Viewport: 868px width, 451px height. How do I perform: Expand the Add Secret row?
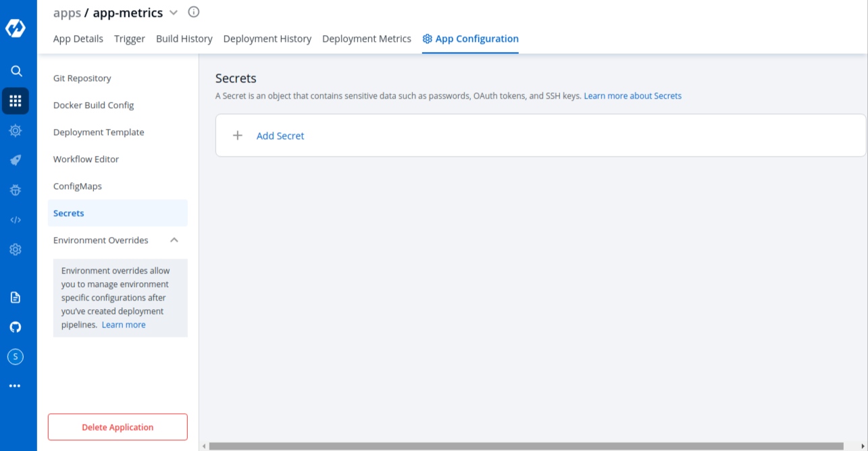280,136
